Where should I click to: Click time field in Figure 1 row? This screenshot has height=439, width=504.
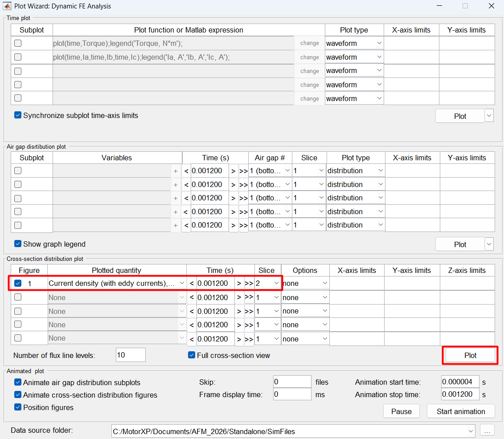215,283
